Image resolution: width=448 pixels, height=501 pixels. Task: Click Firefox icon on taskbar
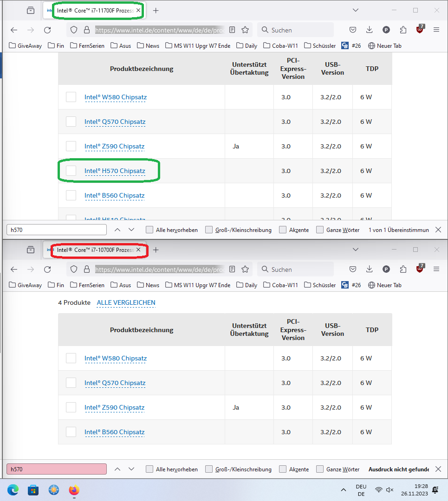pos(74,490)
